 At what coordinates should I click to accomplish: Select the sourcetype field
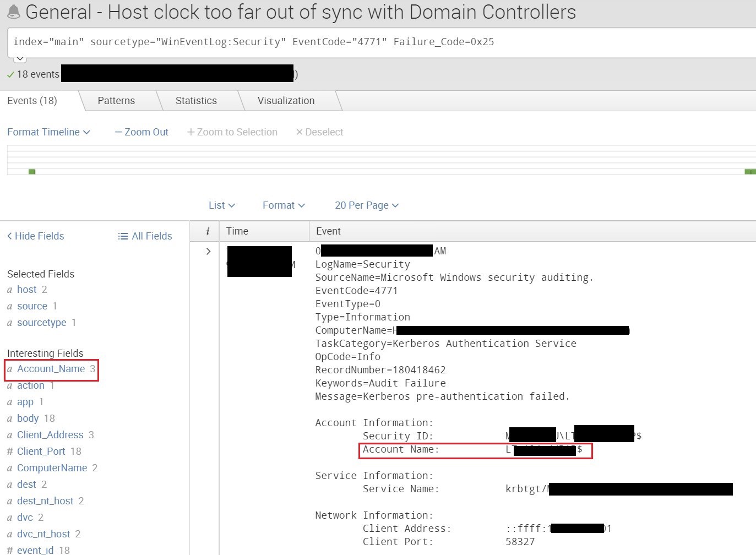click(x=41, y=323)
